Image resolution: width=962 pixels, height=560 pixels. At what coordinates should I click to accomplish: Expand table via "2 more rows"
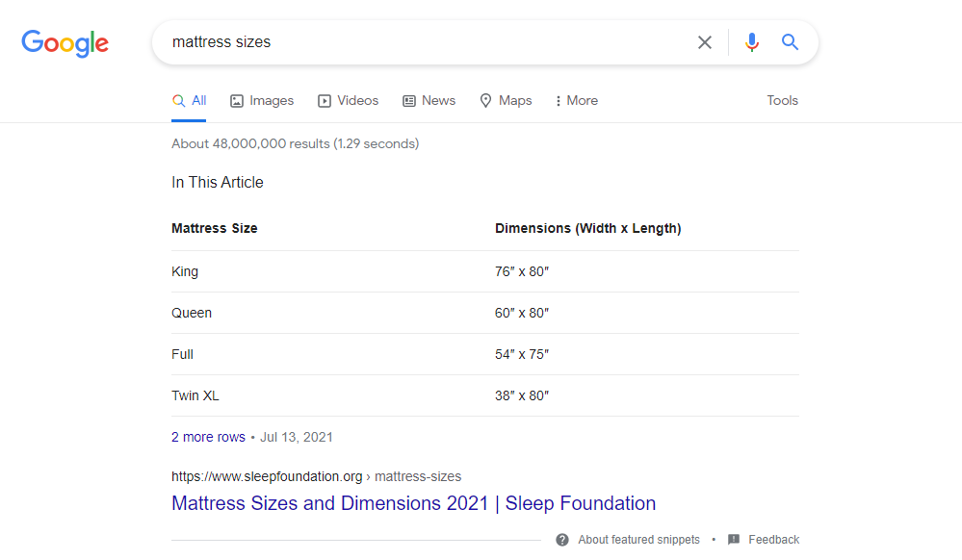click(x=208, y=437)
